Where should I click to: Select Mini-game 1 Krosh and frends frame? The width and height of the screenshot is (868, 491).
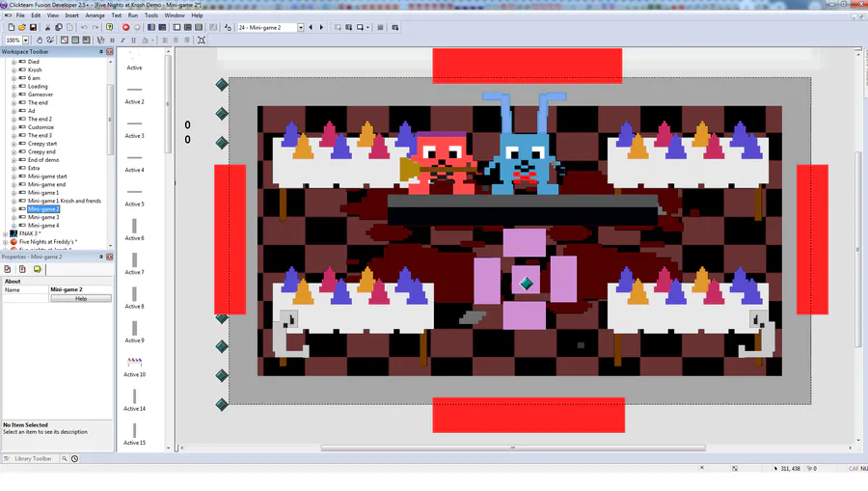coord(65,201)
